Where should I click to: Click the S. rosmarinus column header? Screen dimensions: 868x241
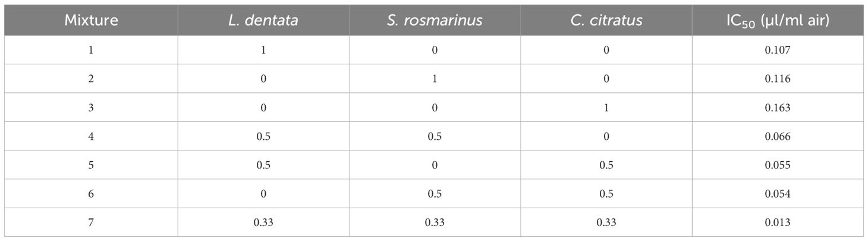435,21
